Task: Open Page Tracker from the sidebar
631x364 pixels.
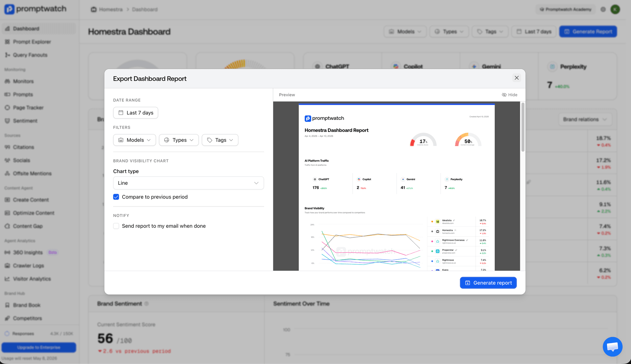Action: [28, 107]
